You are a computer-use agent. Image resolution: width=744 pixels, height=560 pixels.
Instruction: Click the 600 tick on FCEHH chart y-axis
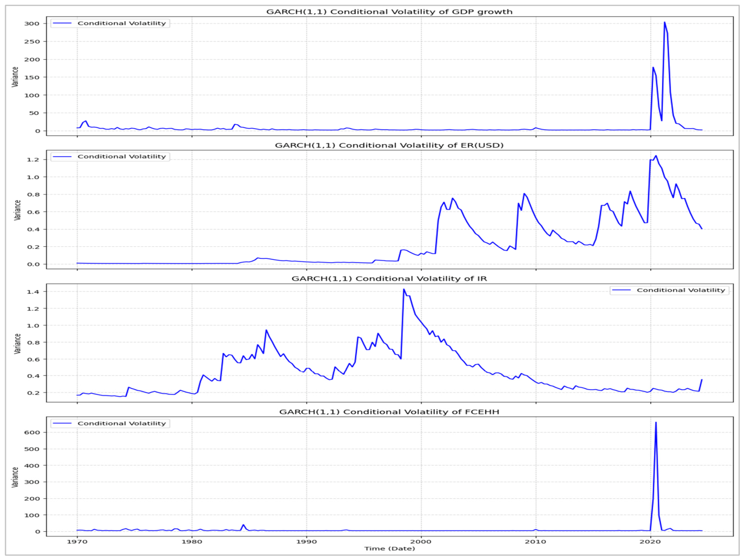[32, 432]
